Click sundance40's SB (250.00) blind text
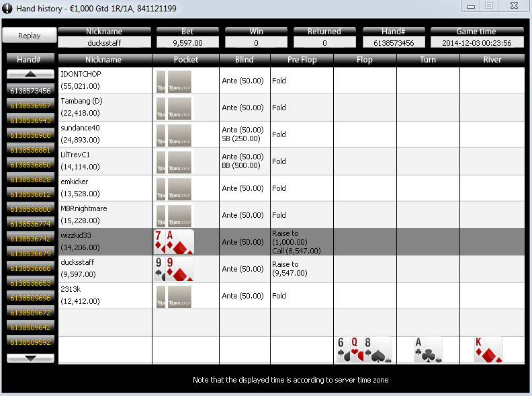This screenshot has width=532, height=396. pos(241,138)
